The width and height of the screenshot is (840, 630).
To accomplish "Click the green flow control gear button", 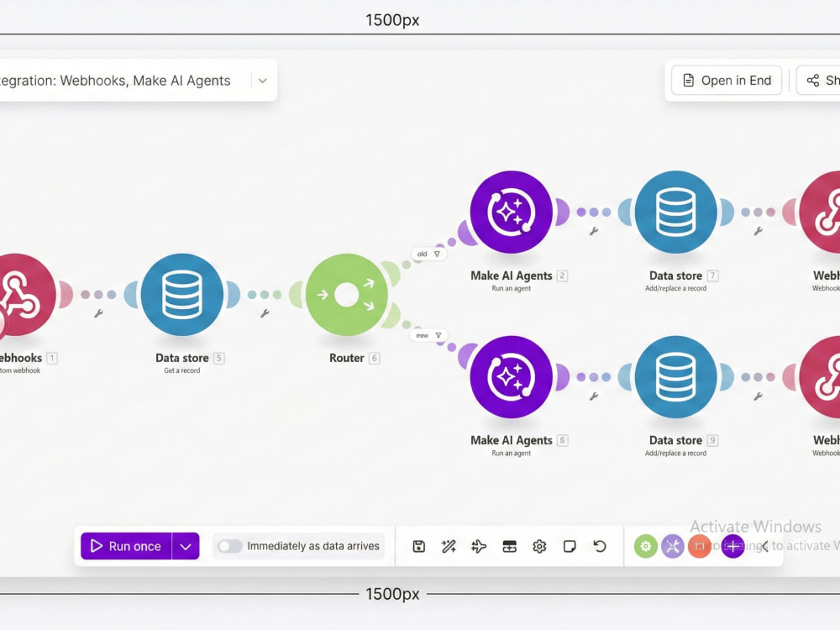I will pyautogui.click(x=645, y=546).
